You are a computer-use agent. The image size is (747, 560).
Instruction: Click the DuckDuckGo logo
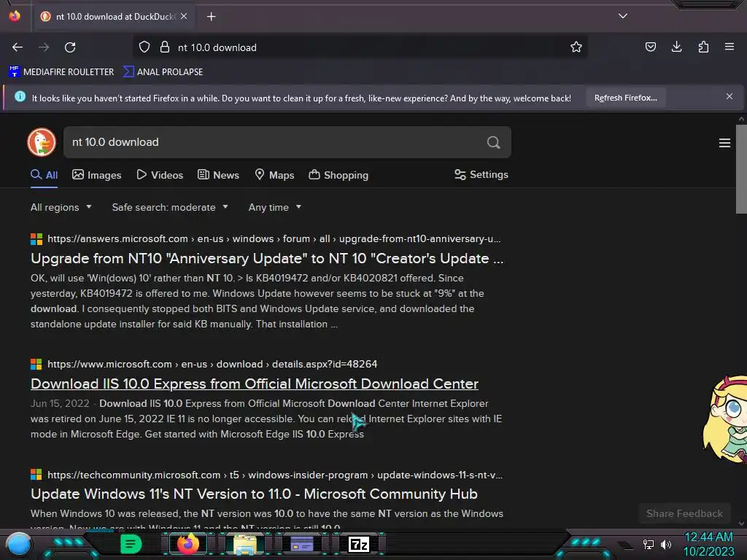pos(42,142)
